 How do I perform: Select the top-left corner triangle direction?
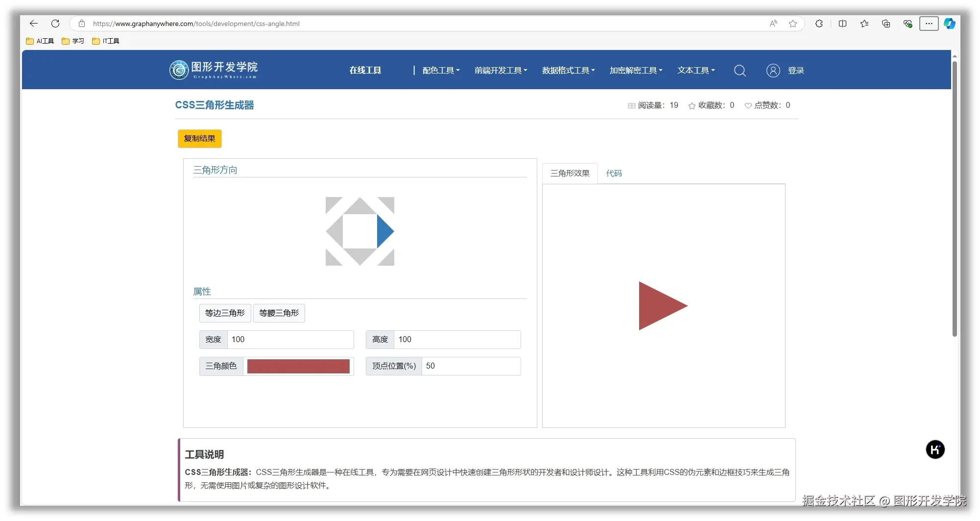pyautogui.click(x=331, y=202)
